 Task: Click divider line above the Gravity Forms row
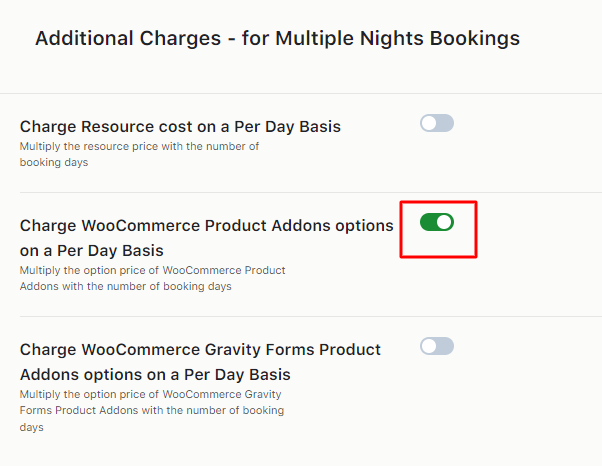pos(301,317)
